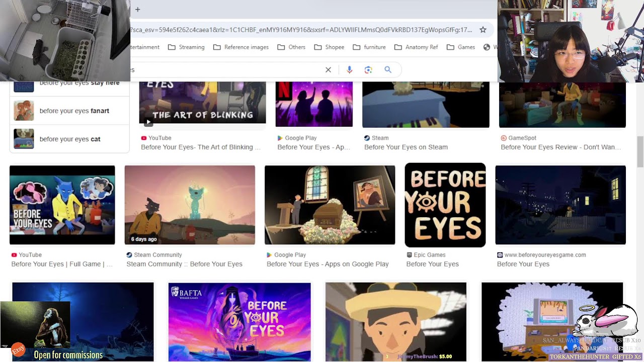The height and width of the screenshot is (362, 644).
Task: Click the top-left pet camera overlay
Action: [x=65, y=40]
